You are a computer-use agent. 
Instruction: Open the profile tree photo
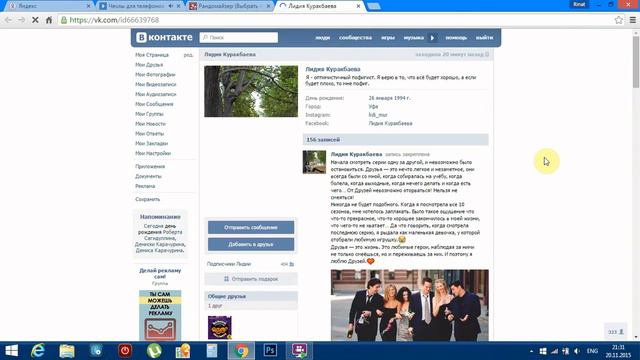pos(251,91)
